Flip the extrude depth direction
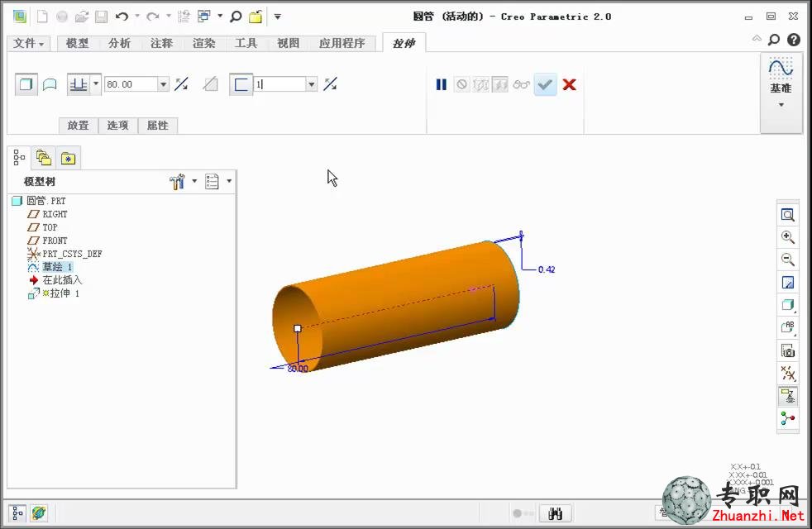812x529 pixels. pos(181,84)
